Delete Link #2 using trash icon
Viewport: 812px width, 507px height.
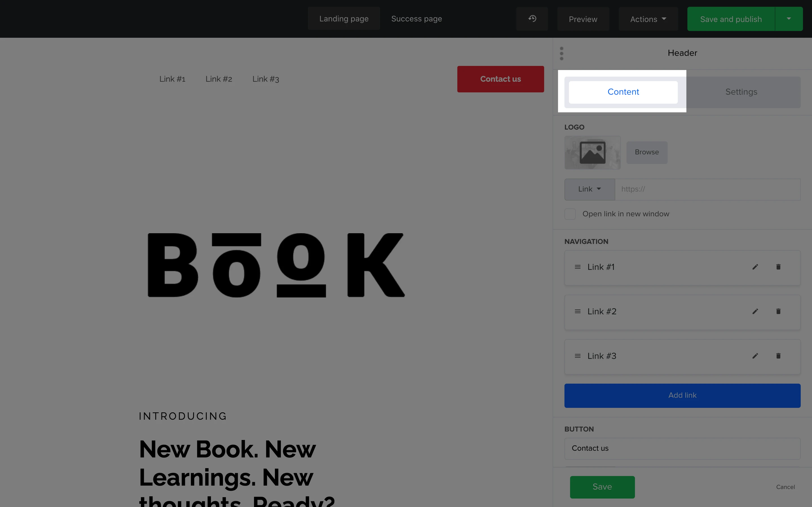(x=778, y=312)
